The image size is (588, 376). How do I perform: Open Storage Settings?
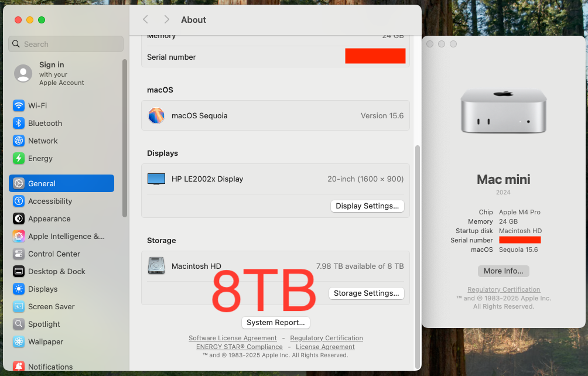(367, 293)
